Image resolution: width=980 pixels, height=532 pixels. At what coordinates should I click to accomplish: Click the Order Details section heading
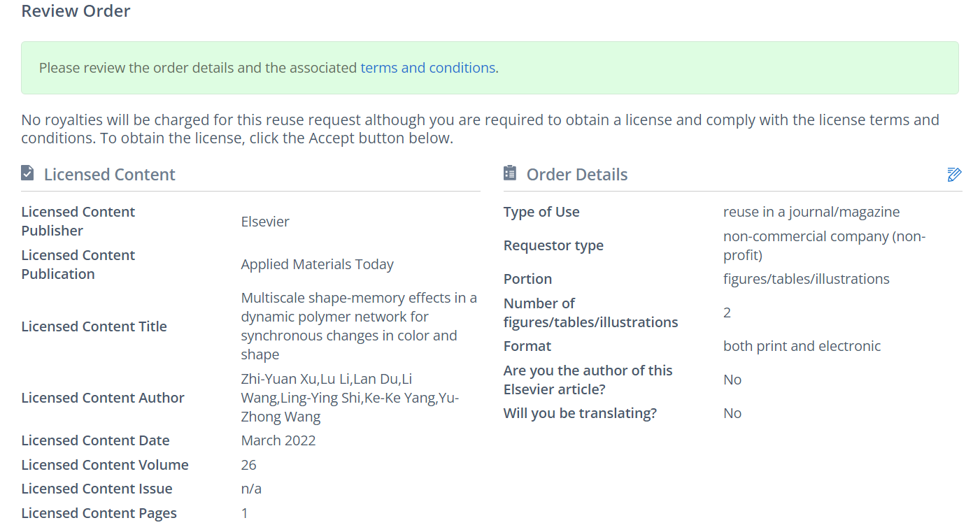point(576,175)
